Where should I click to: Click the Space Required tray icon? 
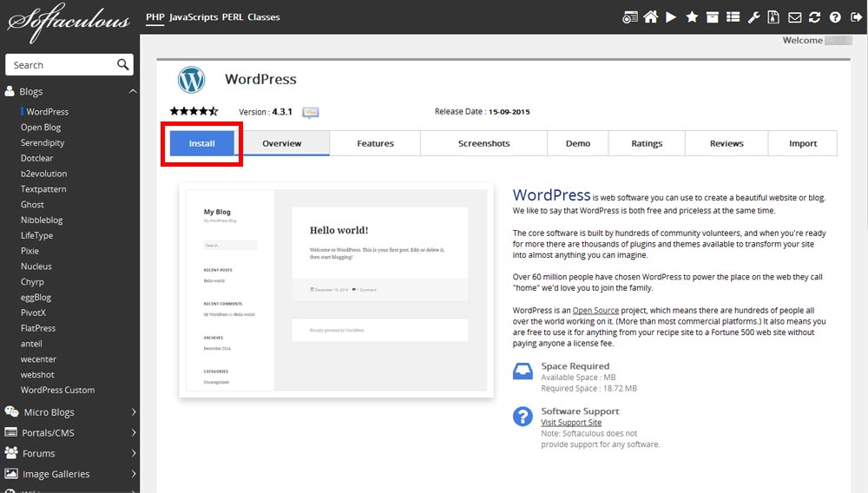click(x=523, y=371)
